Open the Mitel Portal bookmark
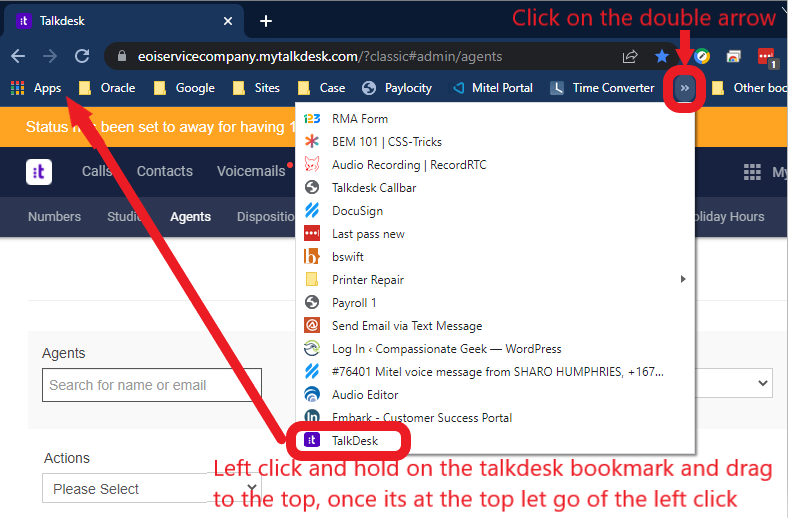This screenshot has height=518, width=788. pyautogui.click(x=492, y=88)
